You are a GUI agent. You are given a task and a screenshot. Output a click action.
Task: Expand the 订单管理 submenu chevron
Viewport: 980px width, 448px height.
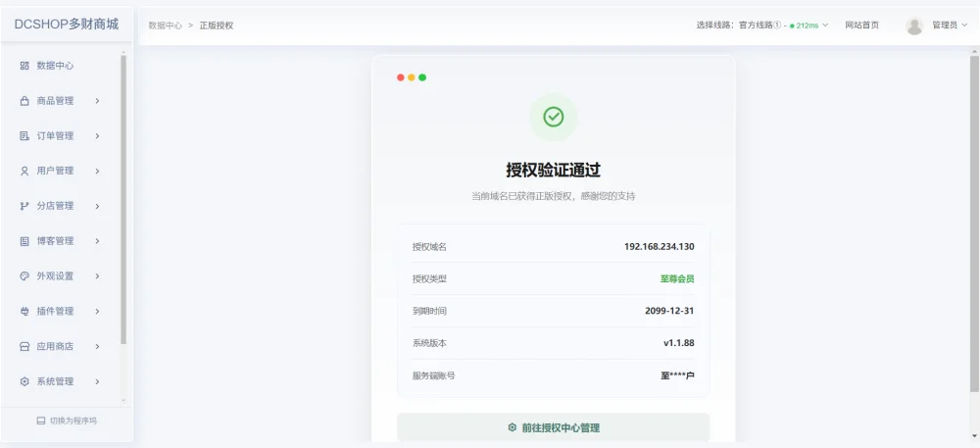(97, 135)
